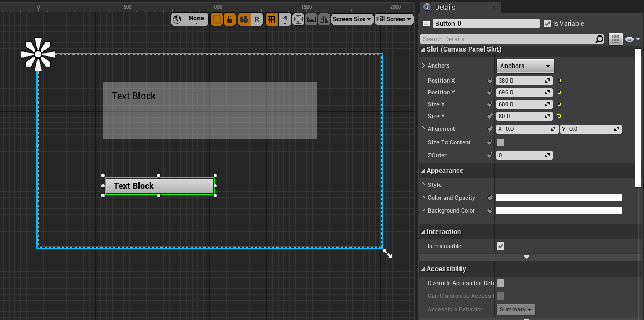The width and height of the screenshot is (644, 320).
Task: Expand the Color and Opacity row
Action: [x=423, y=198]
